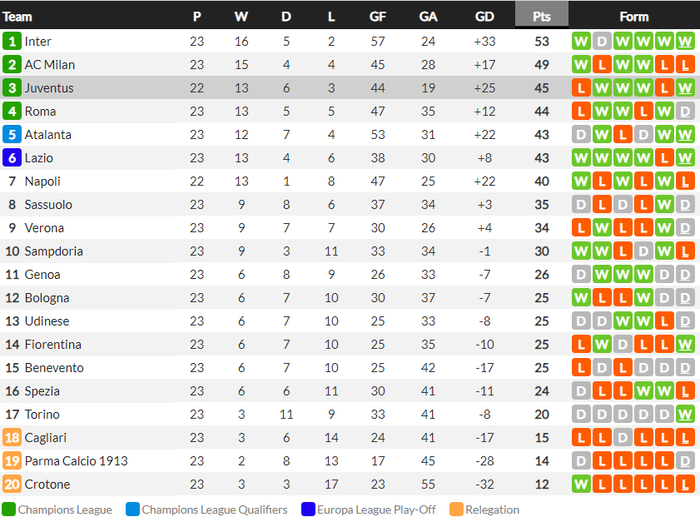This screenshot has height=517, width=700.
Task: Click the Form column header
Action: pyautogui.click(x=634, y=16)
